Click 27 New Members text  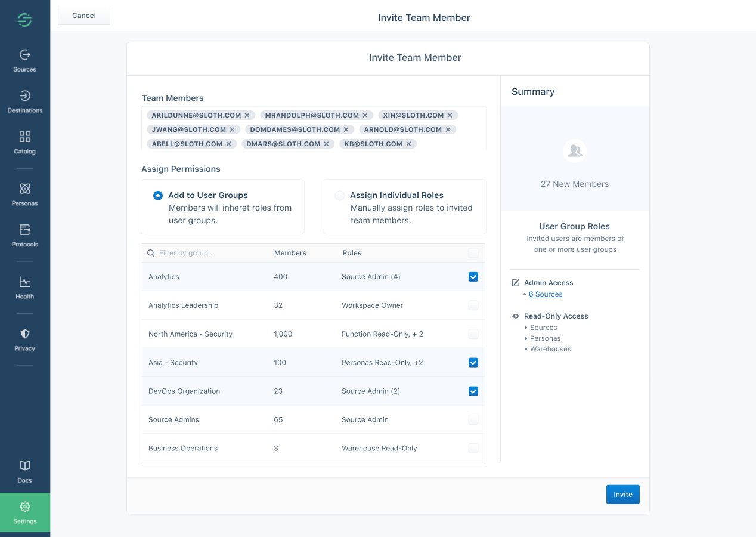[x=575, y=184]
